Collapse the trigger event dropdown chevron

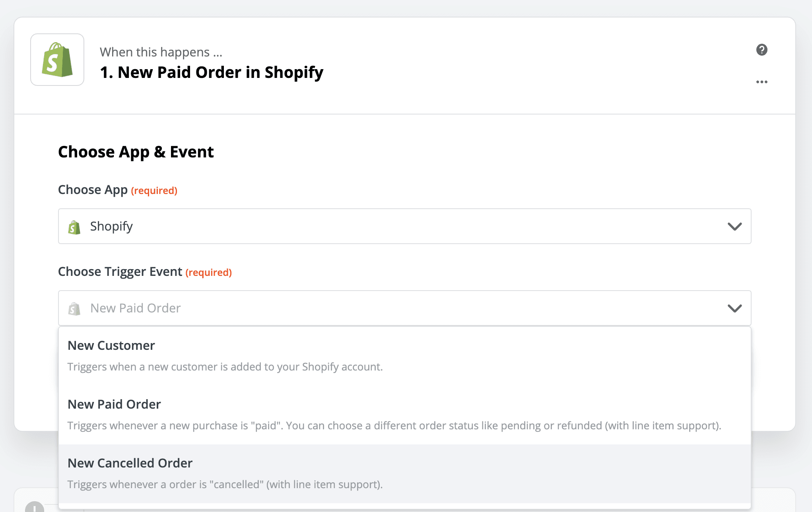[734, 308]
